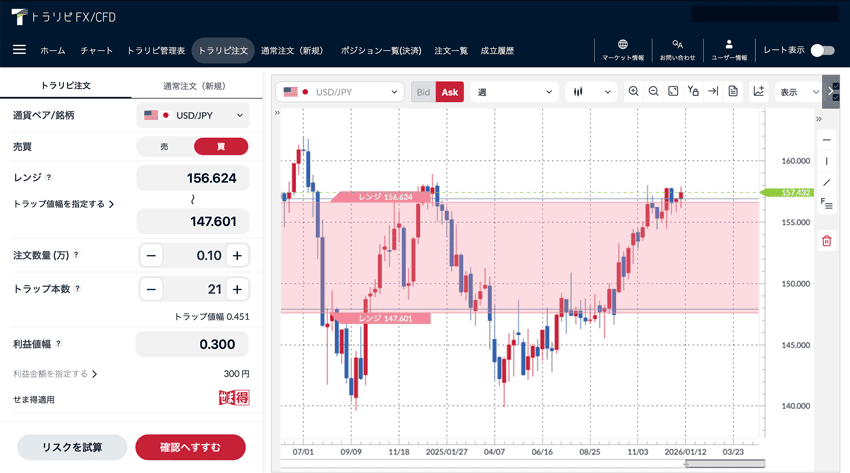Toggle the レート表示 switch
Image resolution: width=850 pixels, height=473 pixels.
pyautogui.click(x=822, y=50)
